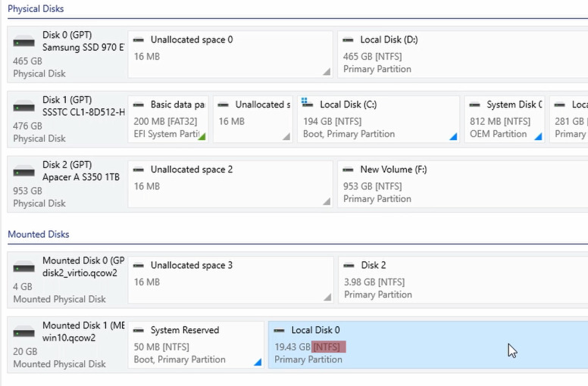The image size is (588, 386).
Task: Click the gray corner marker on Unallocated space 0
Action: coord(327,71)
